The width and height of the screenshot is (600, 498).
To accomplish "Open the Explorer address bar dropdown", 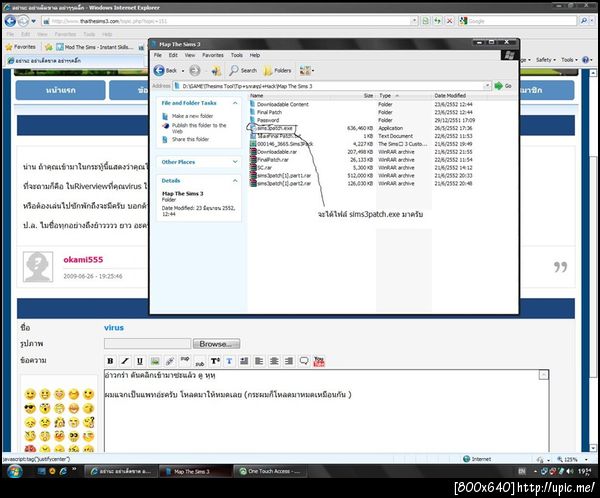I will (x=487, y=86).
